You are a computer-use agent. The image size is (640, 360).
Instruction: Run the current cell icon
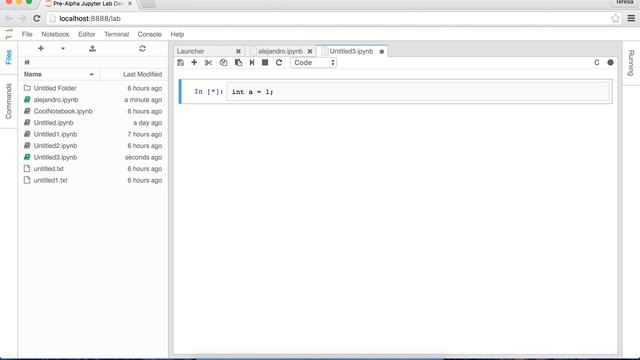(252, 62)
